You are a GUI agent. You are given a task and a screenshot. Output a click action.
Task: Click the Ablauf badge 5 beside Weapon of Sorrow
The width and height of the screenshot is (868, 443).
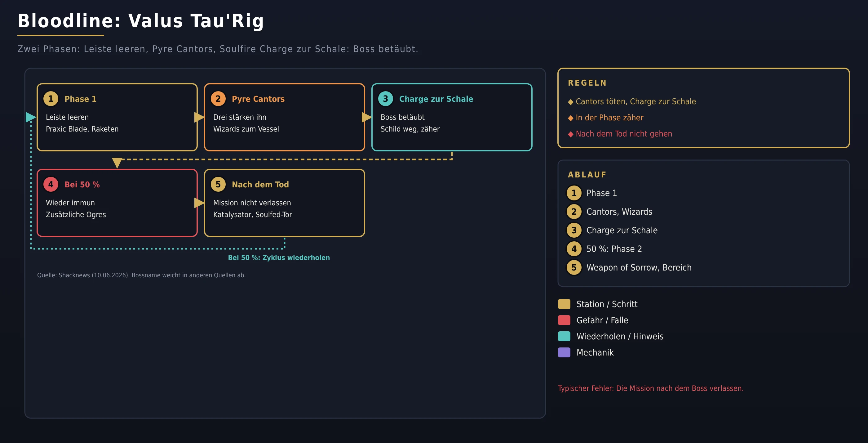pos(574,267)
